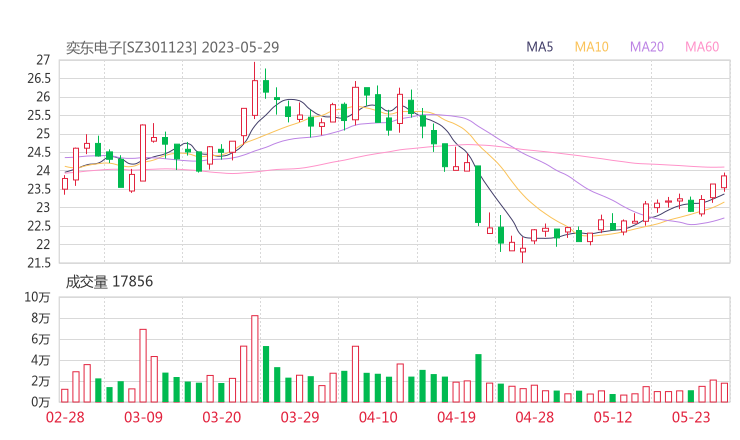Viewport: 740px width, 440px height.
Task: Click the tallest volume bar above 8万
Action: 255,359
